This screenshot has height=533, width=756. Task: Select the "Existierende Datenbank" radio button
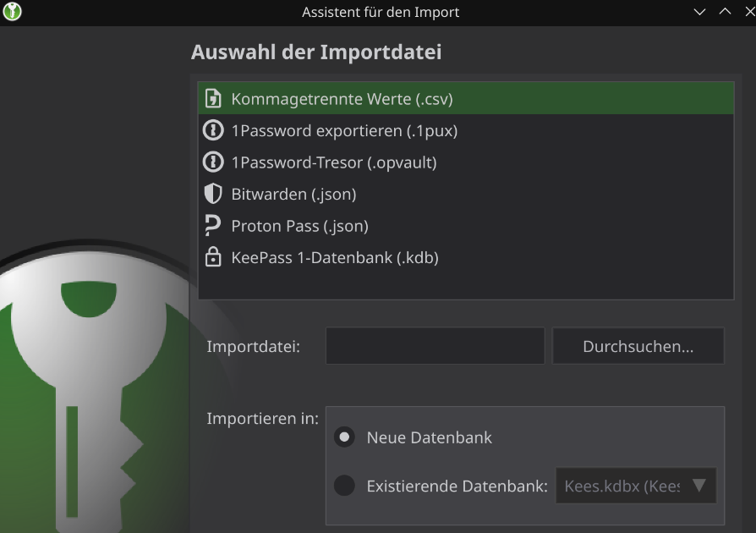[x=344, y=486]
